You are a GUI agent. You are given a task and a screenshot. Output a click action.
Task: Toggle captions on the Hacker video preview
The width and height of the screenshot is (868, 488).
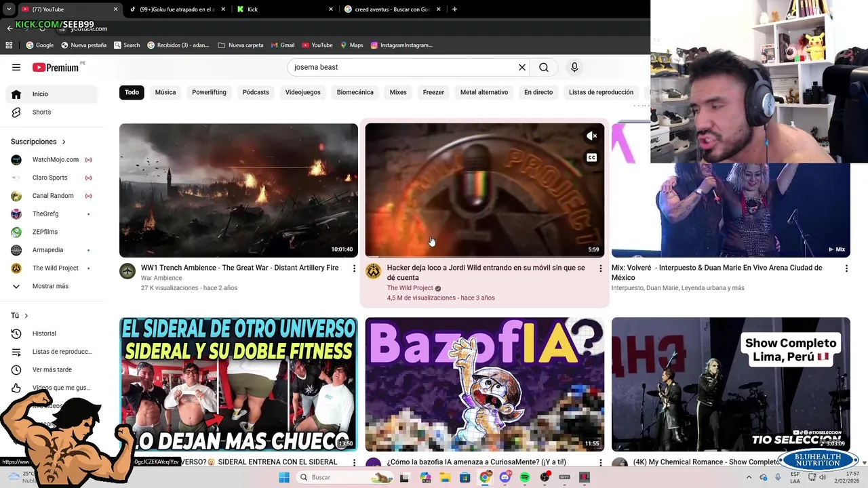[x=591, y=158]
